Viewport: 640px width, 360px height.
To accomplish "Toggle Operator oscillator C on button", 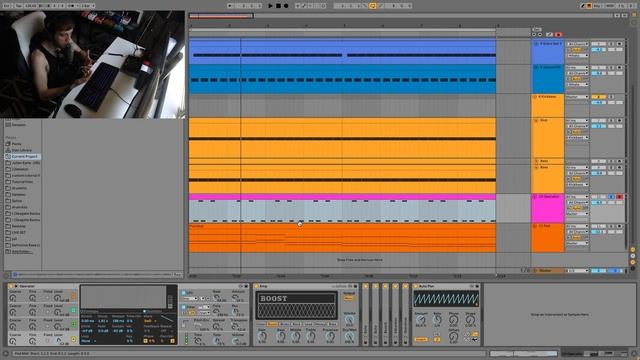I will pos(74,311).
